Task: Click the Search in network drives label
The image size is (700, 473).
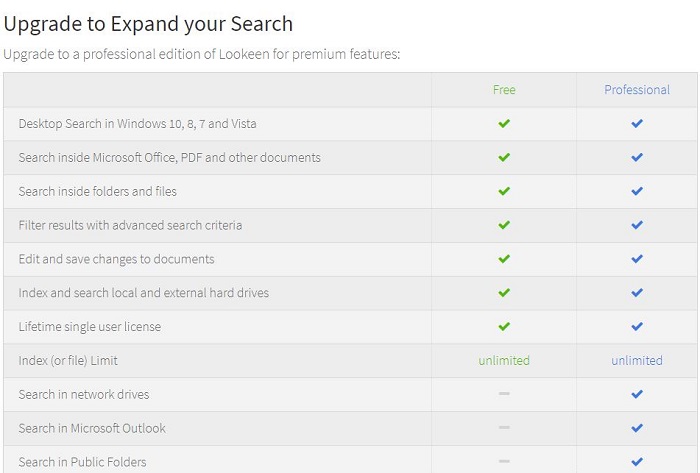Action: point(84,394)
